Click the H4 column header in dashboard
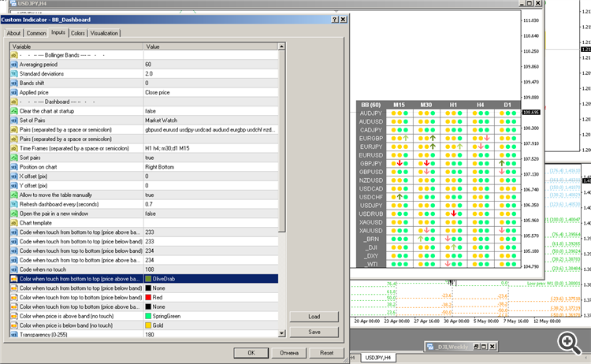Image resolution: width=591 pixels, height=364 pixels. 480,105
